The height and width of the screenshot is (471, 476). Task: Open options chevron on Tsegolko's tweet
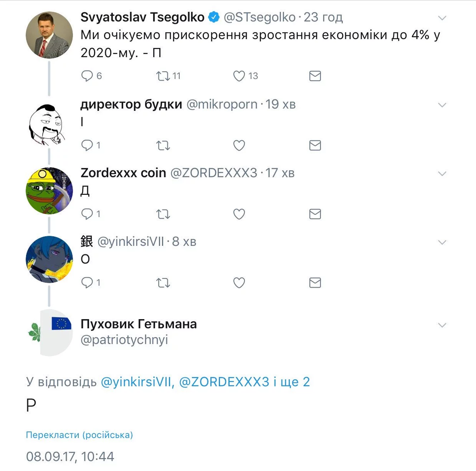442,18
